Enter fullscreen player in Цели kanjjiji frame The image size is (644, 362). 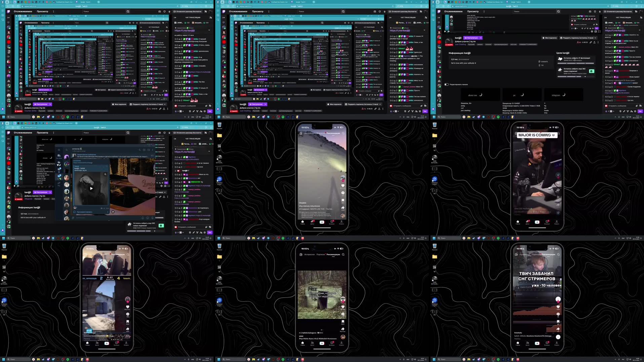pos(599,32)
